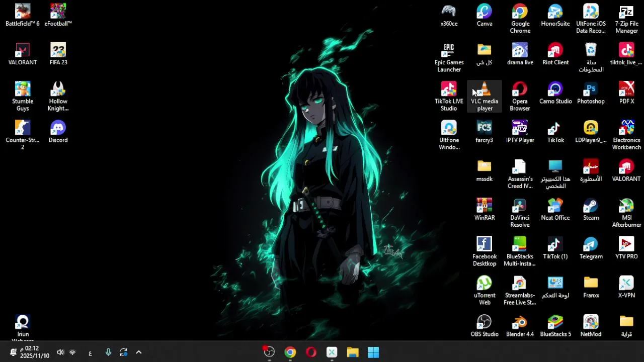Image resolution: width=644 pixels, height=362 pixels.
Task: Select the YTV PRO icon
Action: pyautogui.click(x=626, y=247)
